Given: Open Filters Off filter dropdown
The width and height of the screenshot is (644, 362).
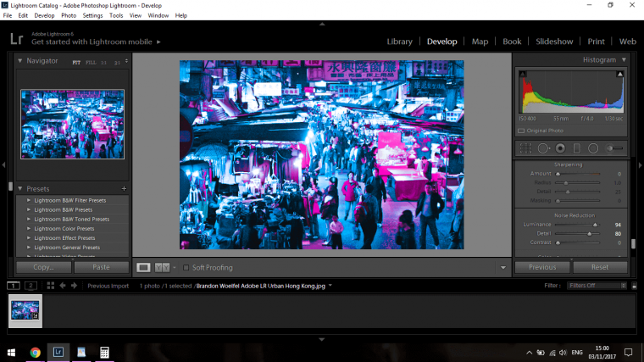Looking at the screenshot, I should click(597, 286).
